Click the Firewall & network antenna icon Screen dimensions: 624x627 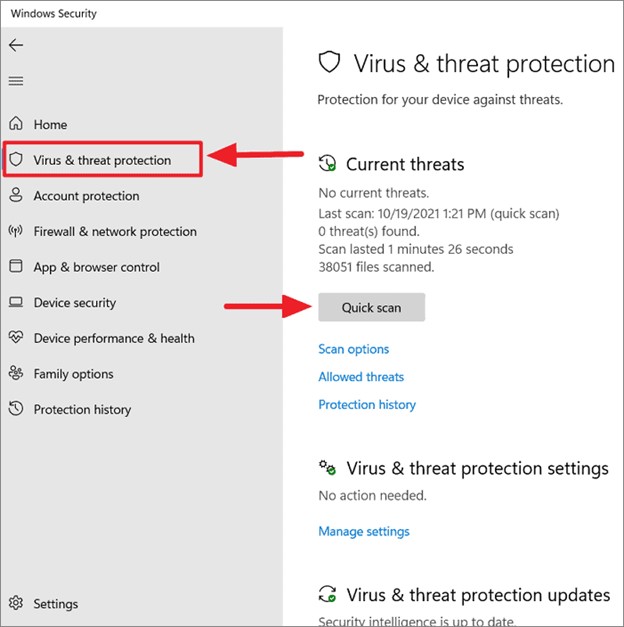tap(15, 232)
